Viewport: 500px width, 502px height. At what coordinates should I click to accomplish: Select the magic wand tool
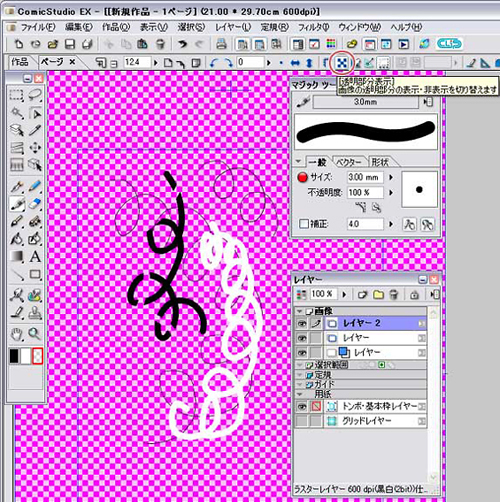[16, 113]
